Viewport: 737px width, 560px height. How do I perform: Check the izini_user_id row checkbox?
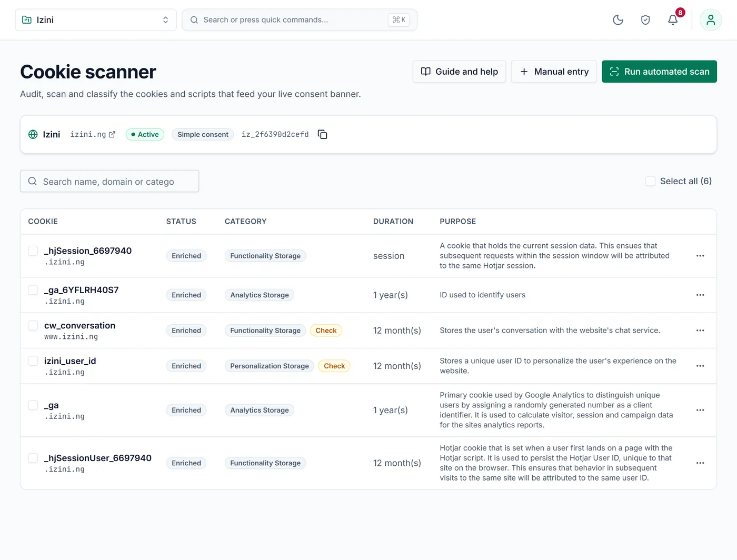(x=33, y=361)
